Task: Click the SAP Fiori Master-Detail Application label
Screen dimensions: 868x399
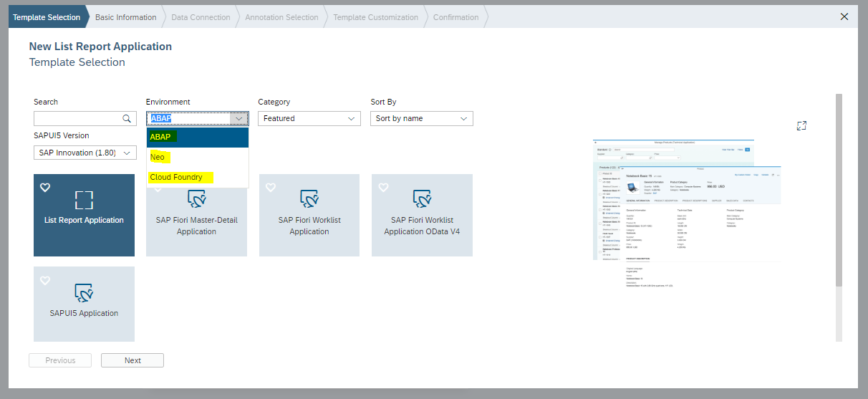Action: point(196,226)
